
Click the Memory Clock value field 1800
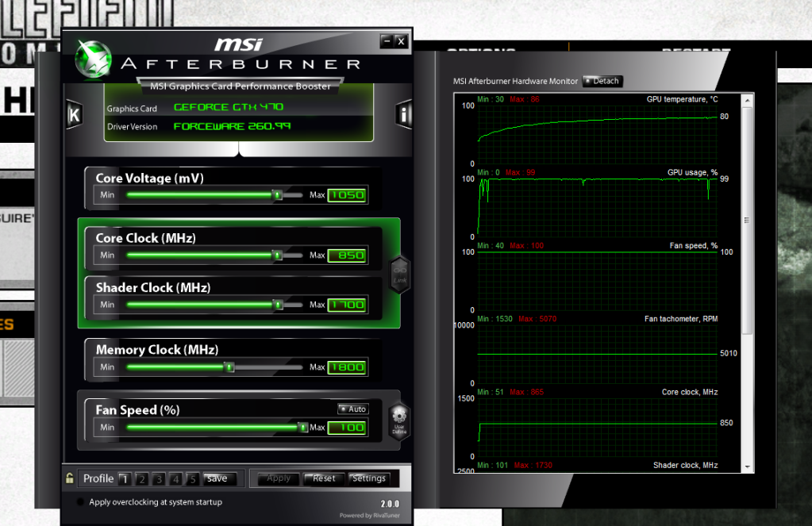[348, 367]
